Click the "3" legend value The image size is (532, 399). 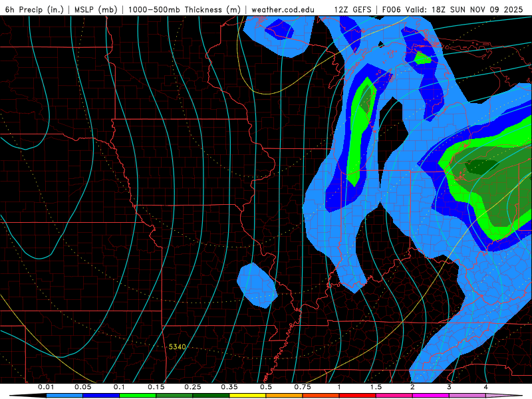pyautogui.click(x=450, y=387)
